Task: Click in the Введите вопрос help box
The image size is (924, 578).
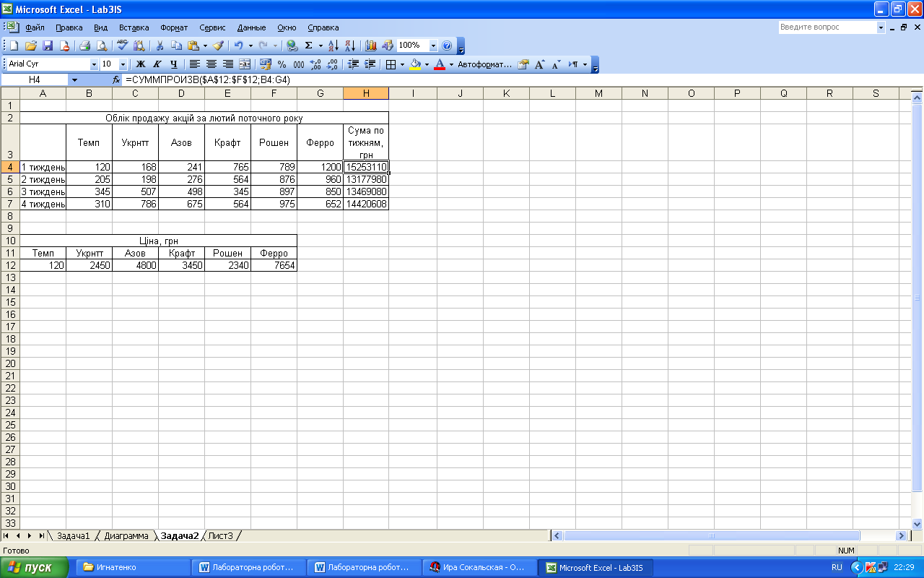Action: 827,27
